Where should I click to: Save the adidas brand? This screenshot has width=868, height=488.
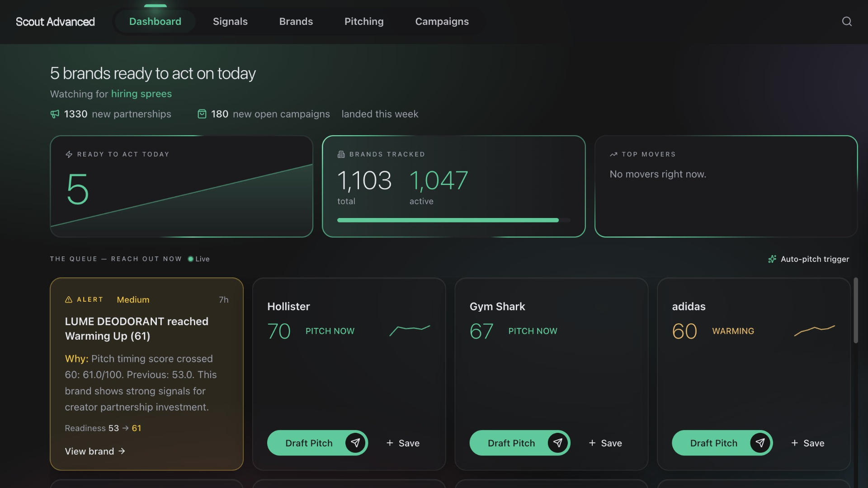coord(807,443)
